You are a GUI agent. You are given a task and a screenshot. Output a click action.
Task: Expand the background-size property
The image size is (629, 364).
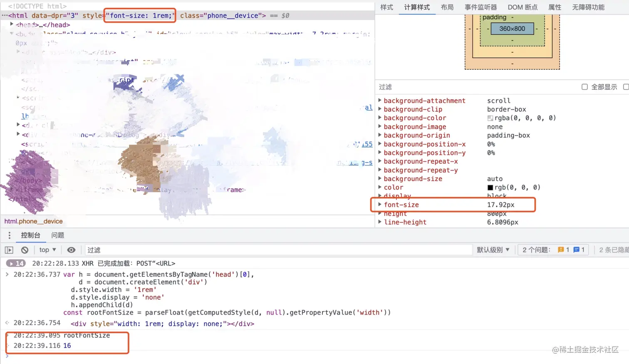tap(380, 179)
